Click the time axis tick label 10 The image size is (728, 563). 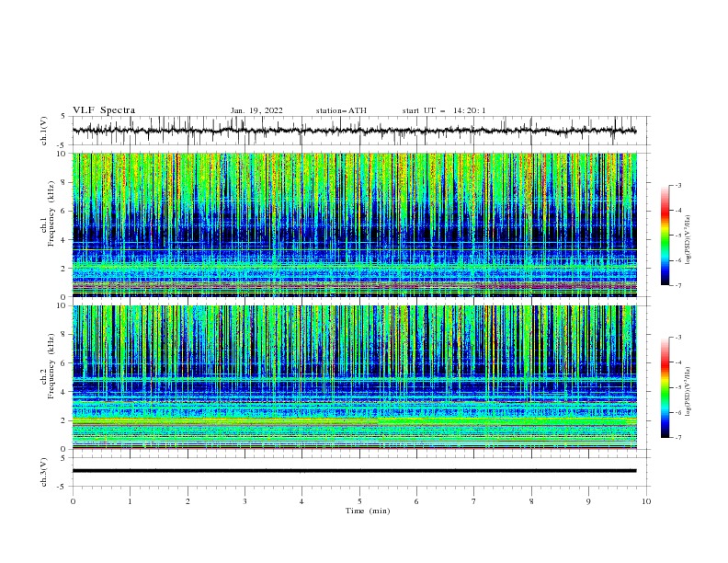(x=646, y=501)
